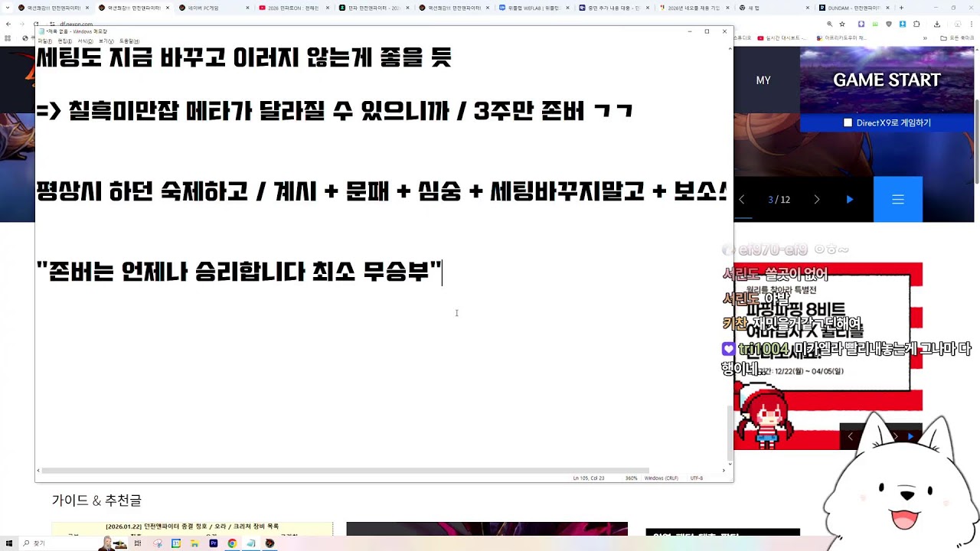
Task: Play the lower event banner slideshow
Action: coord(910,436)
